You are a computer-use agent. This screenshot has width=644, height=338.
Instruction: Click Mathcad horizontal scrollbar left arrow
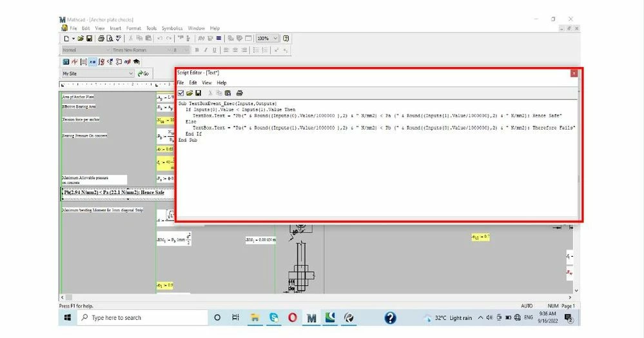click(x=62, y=297)
